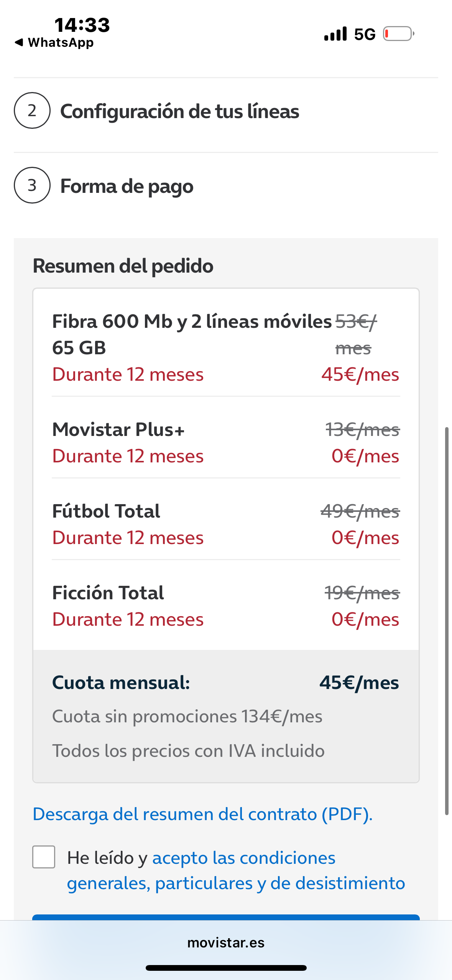Select the Fibra 600 Mb plan row
The image size is (452, 980).
click(226, 347)
